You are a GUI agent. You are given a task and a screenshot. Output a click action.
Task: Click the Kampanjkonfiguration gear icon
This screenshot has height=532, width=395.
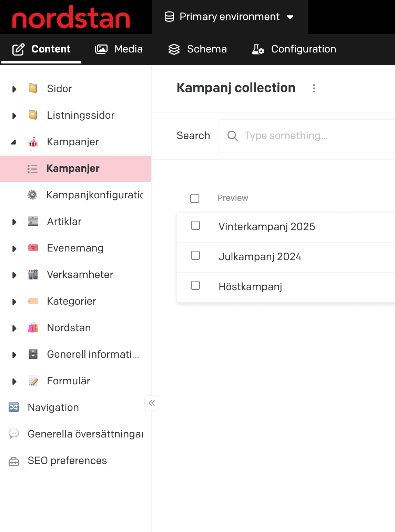coord(32,195)
